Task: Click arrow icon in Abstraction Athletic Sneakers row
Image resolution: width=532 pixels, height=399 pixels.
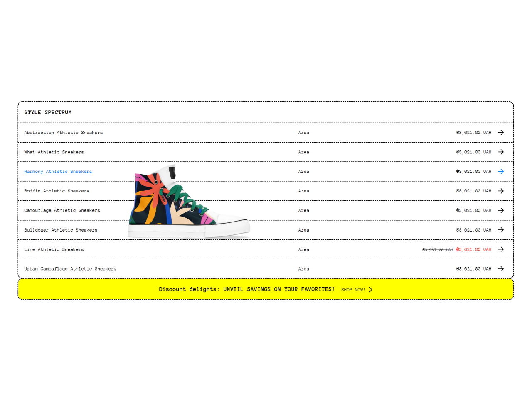Action: click(501, 133)
